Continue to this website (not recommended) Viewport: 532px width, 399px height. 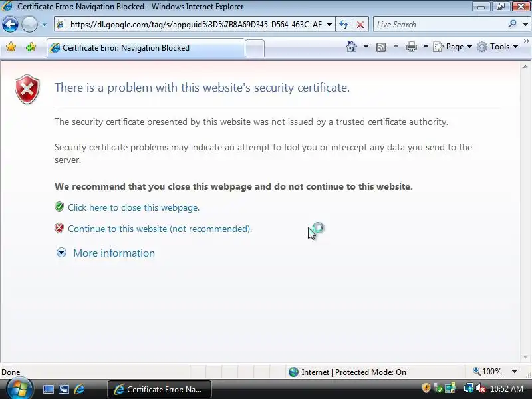click(160, 229)
